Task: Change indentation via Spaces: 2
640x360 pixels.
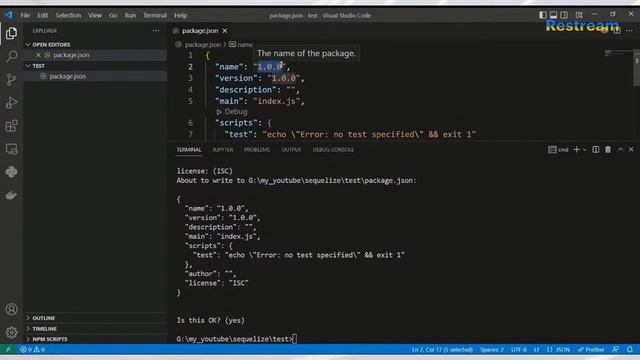Action: pyautogui.click(x=492, y=349)
